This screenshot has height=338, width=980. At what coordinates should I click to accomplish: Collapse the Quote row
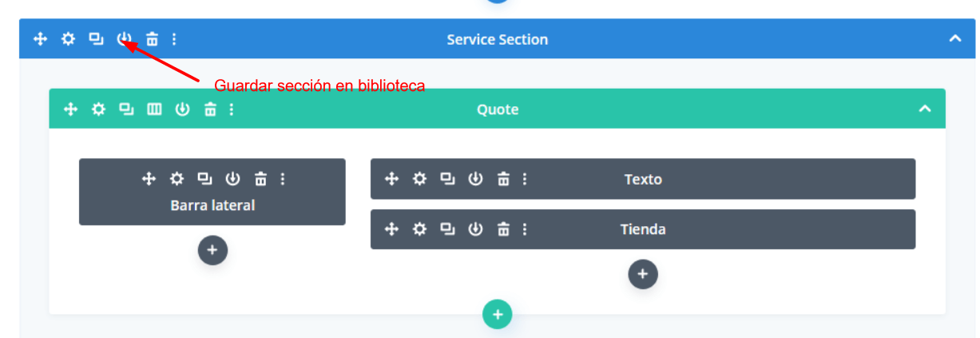pyautogui.click(x=925, y=109)
